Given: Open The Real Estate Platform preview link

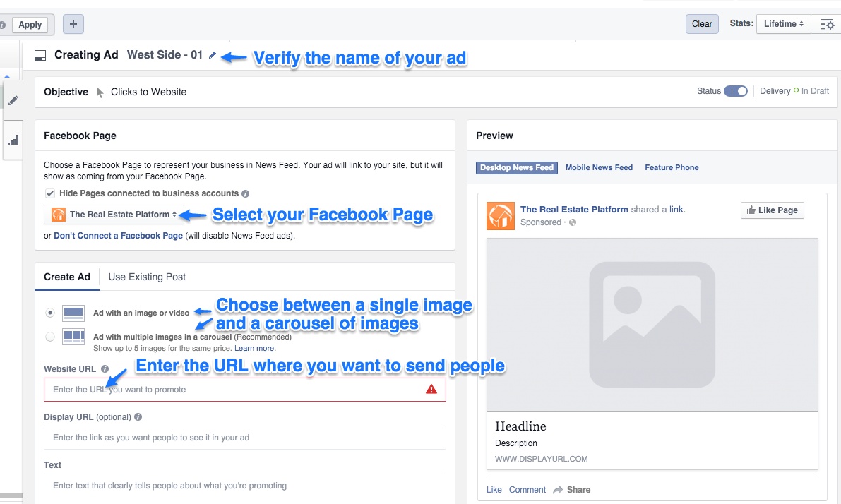Looking at the screenshot, I should (x=574, y=210).
